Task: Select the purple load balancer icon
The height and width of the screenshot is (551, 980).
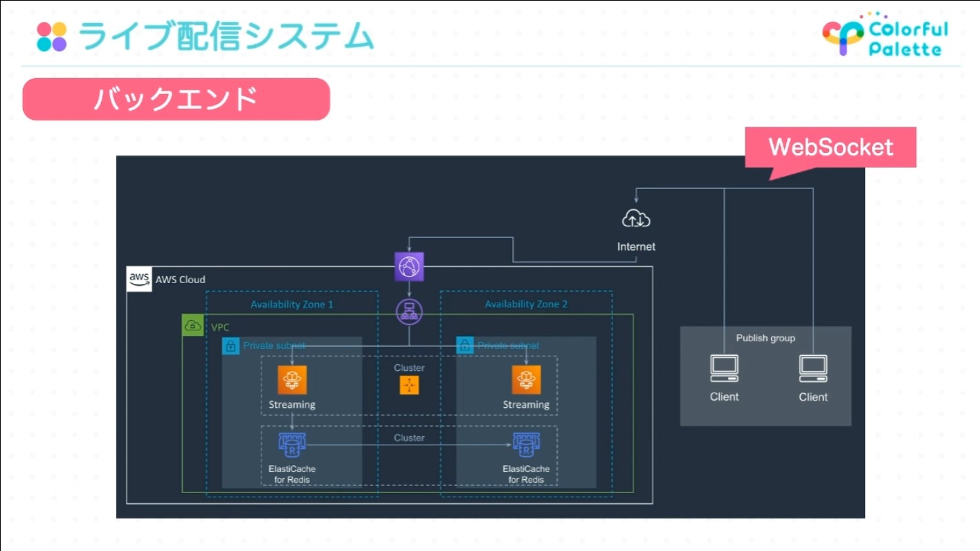Action: click(x=409, y=311)
